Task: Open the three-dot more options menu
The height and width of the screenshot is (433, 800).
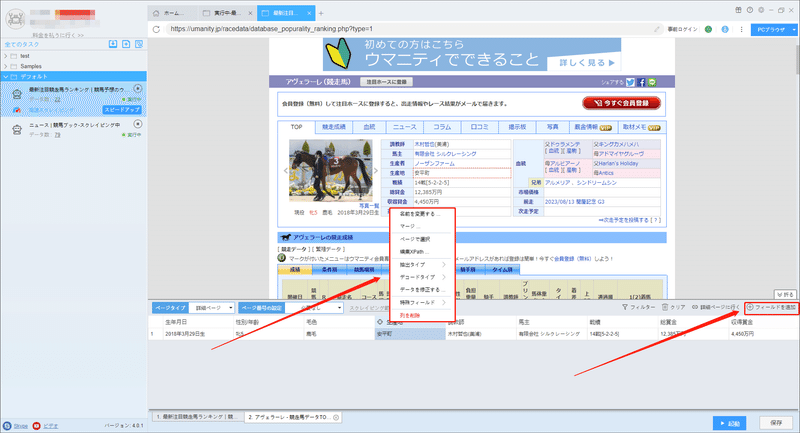Action: coord(741,29)
